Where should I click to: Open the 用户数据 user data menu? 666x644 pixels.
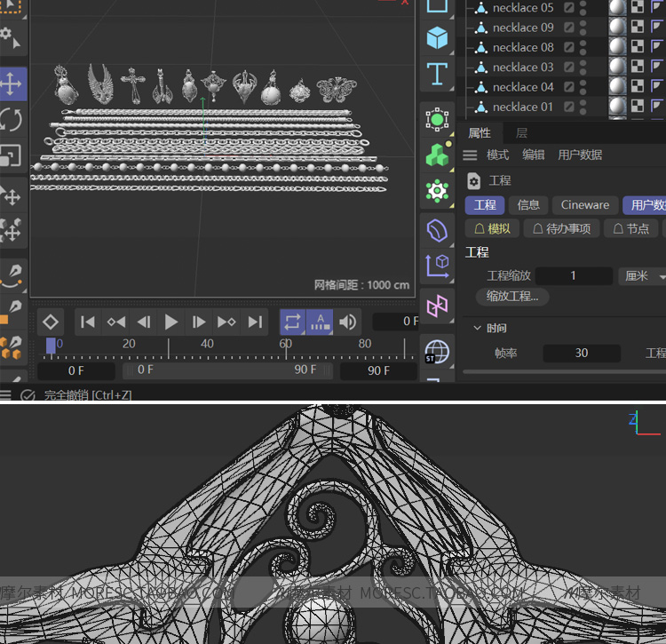tap(580, 155)
